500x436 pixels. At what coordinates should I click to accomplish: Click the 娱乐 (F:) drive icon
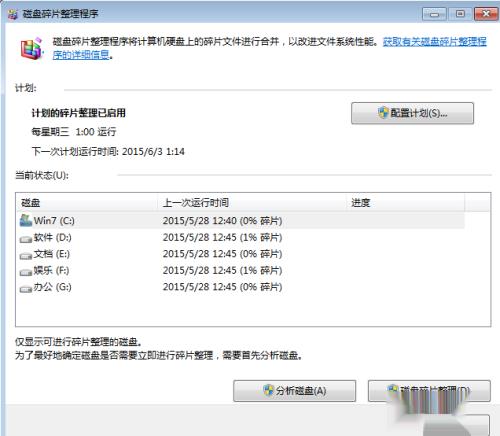pyautogui.click(x=26, y=272)
